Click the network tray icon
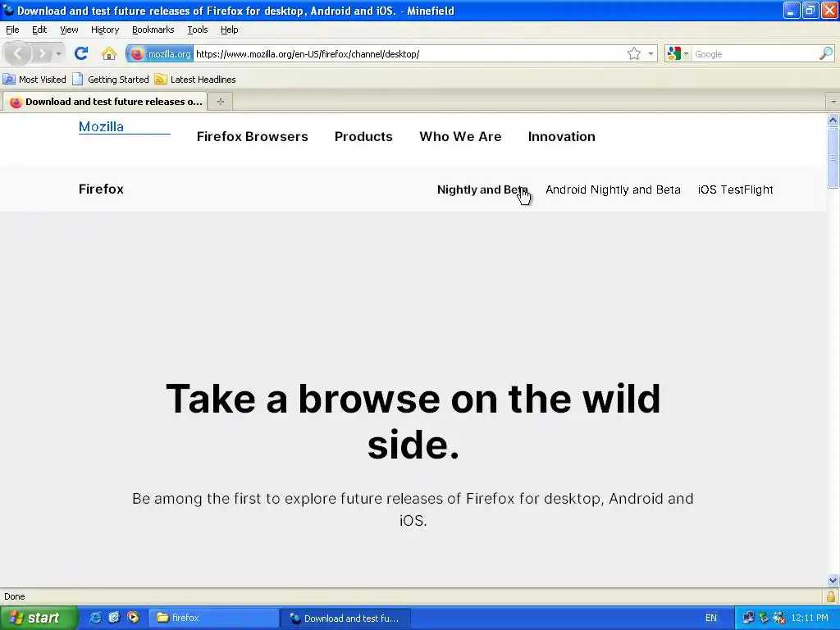The image size is (840, 630). 748,618
